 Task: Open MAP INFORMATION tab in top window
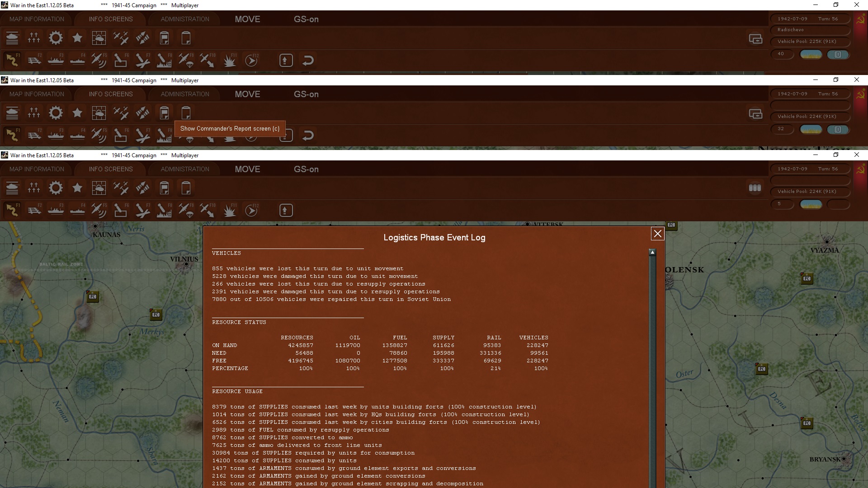(x=37, y=19)
